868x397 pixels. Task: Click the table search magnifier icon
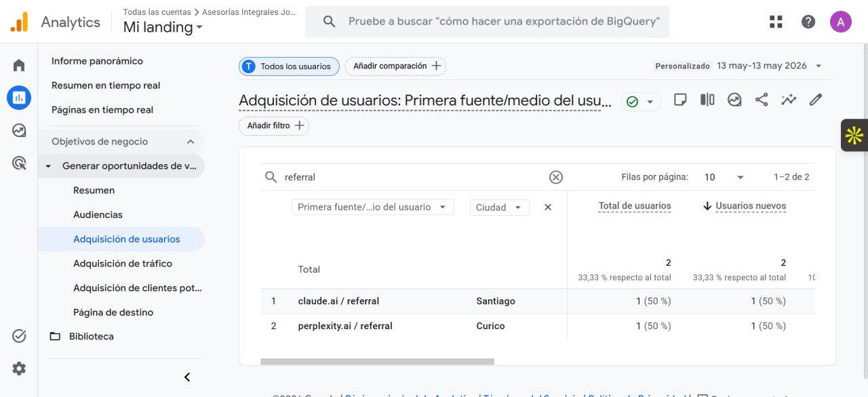(x=271, y=177)
